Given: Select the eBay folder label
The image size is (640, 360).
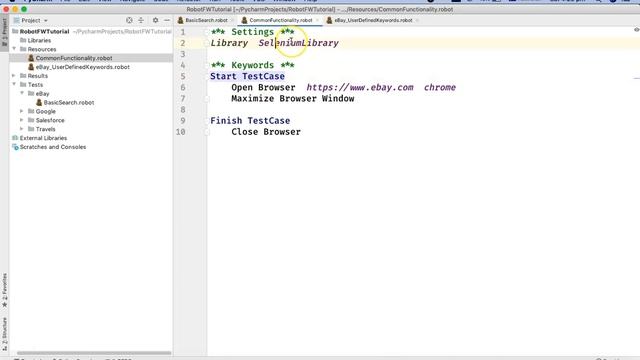Looking at the screenshot, I should click(42, 93).
